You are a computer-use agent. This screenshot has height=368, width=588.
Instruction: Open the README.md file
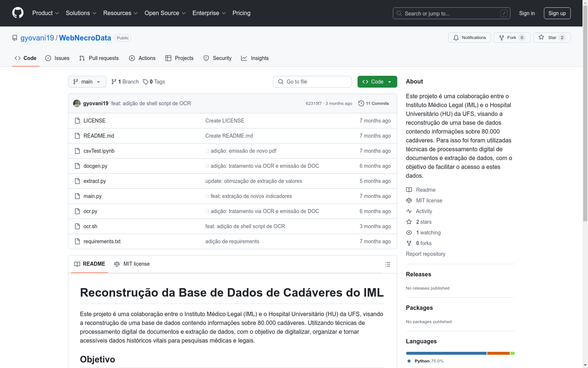point(99,136)
